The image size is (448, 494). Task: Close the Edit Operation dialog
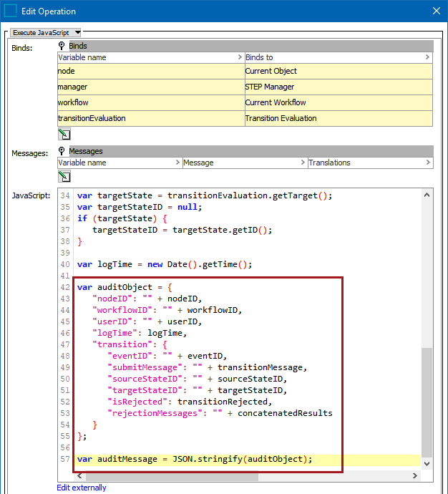(436, 11)
